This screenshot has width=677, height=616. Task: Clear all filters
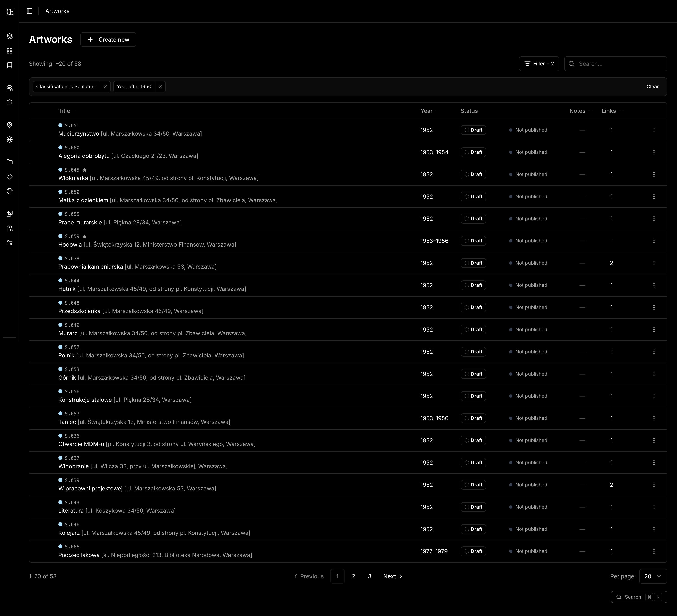[x=652, y=87]
